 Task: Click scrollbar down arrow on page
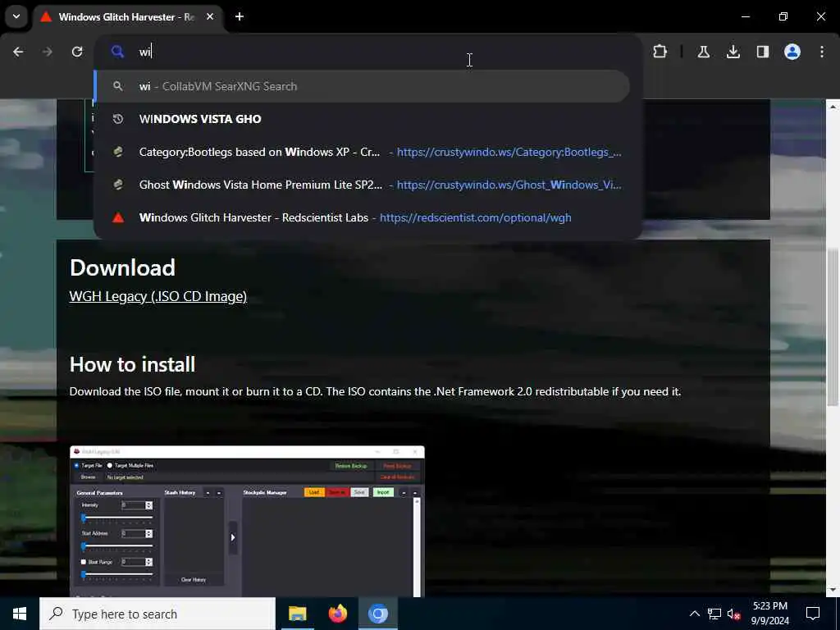(833, 591)
